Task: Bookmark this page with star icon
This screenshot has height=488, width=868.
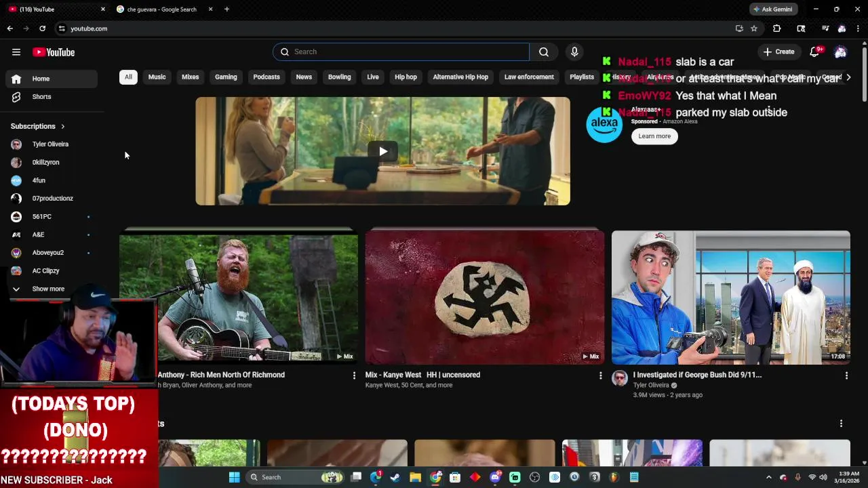Action: [x=753, y=28]
